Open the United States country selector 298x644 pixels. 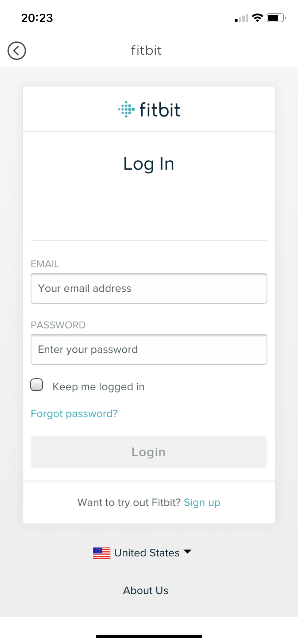pyautogui.click(x=147, y=553)
